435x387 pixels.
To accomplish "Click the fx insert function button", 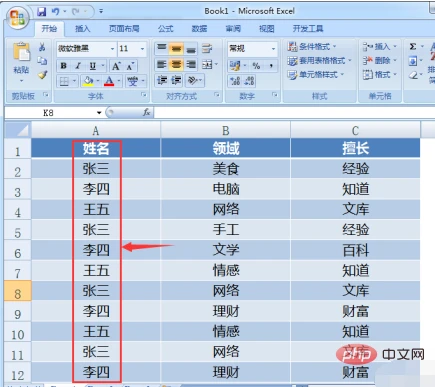I will pos(147,113).
